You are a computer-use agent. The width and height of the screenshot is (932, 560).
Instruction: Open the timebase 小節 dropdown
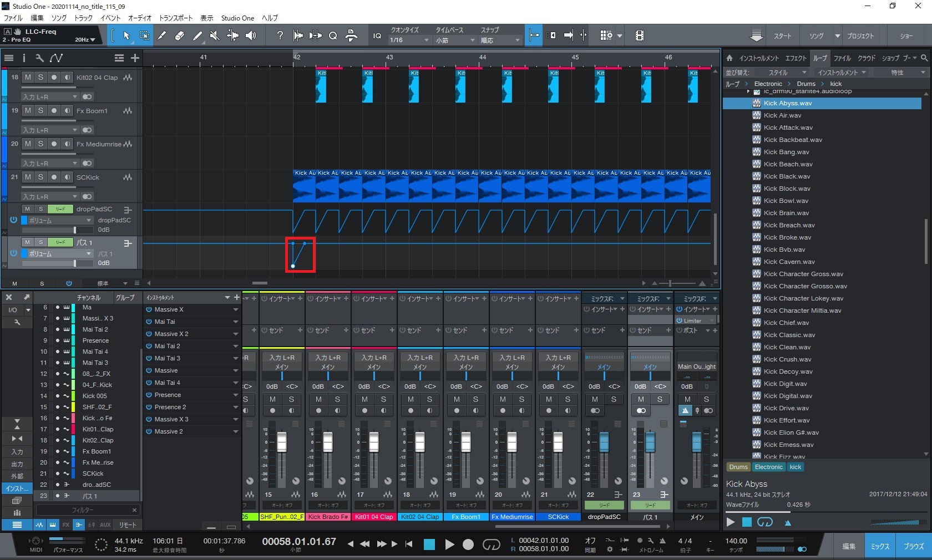pos(455,40)
